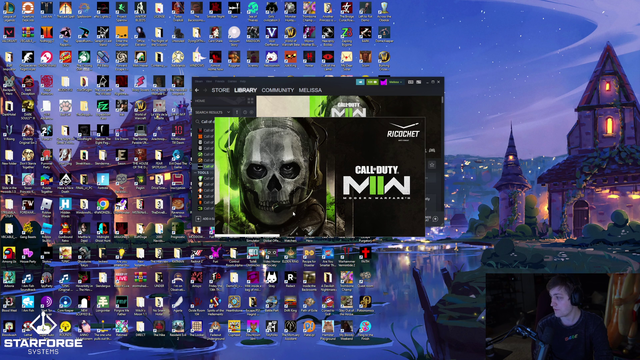Switch to the LIBRARY tab

tap(245, 90)
